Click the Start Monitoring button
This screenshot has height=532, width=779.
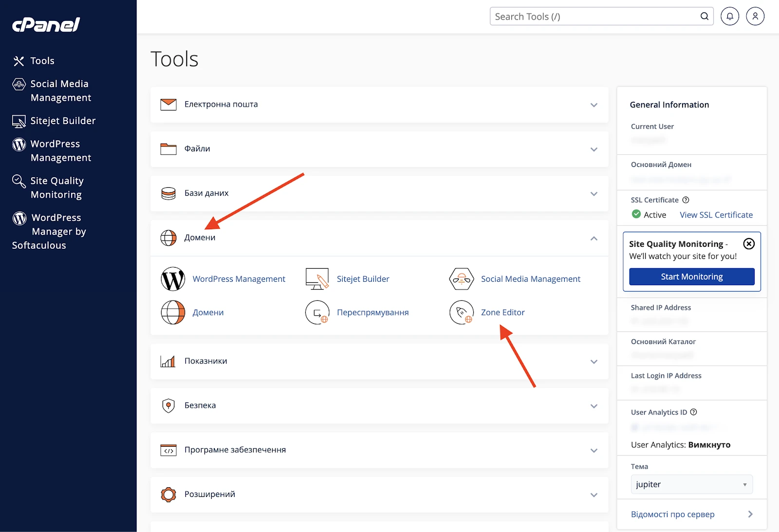(692, 276)
